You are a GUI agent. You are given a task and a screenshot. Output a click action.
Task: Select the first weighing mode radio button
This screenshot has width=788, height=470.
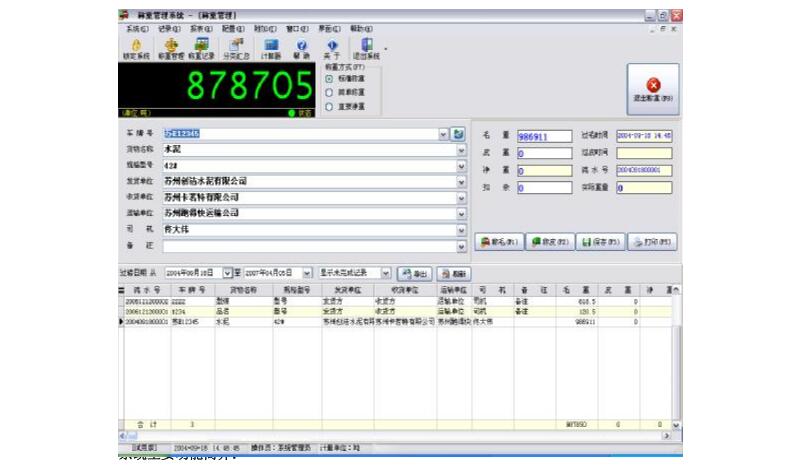coord(329,79)
